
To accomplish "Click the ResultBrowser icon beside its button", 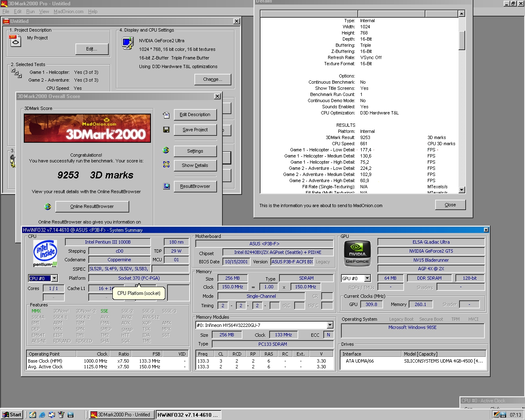I will click(167, 186).
